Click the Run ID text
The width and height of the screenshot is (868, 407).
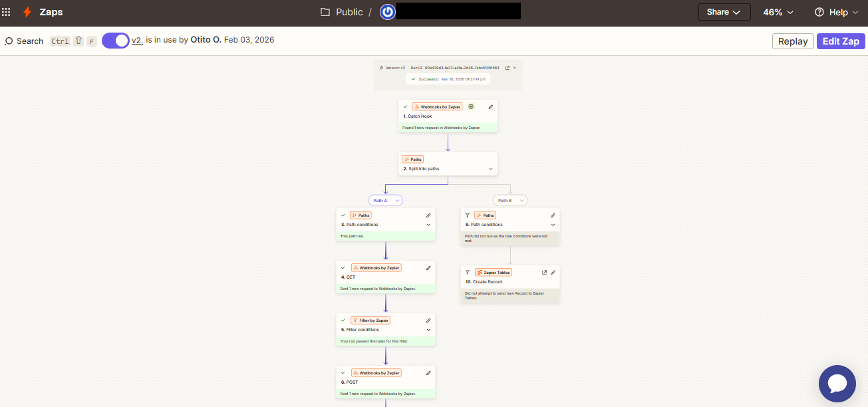click(x=455, y=68)
